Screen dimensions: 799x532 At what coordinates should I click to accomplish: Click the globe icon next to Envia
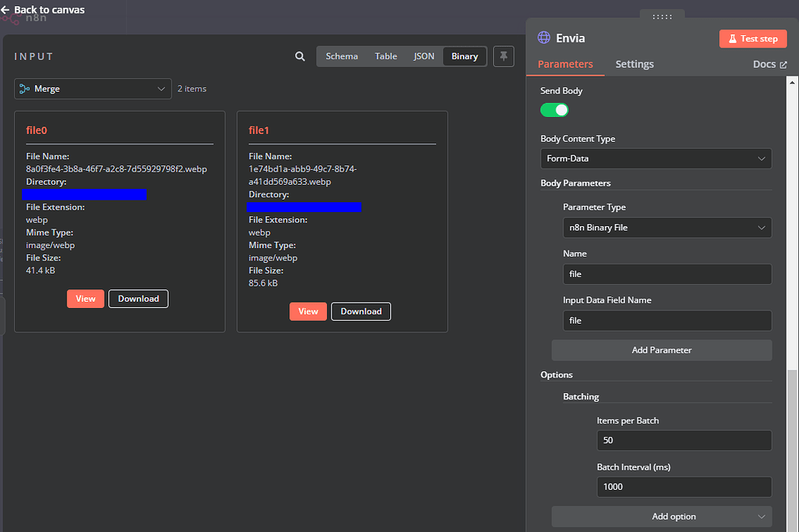pos(543,37)
